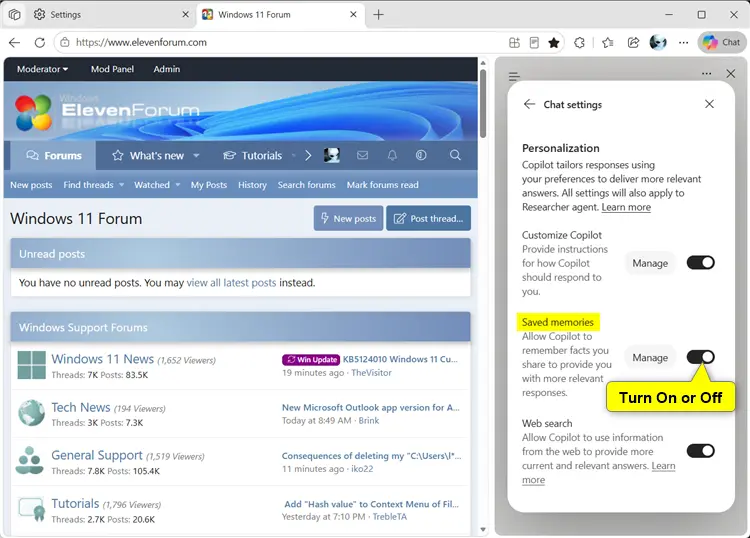This screenshot has width=750, height=538.
Task: Open Personalization Learn more link
Action: 626,208
